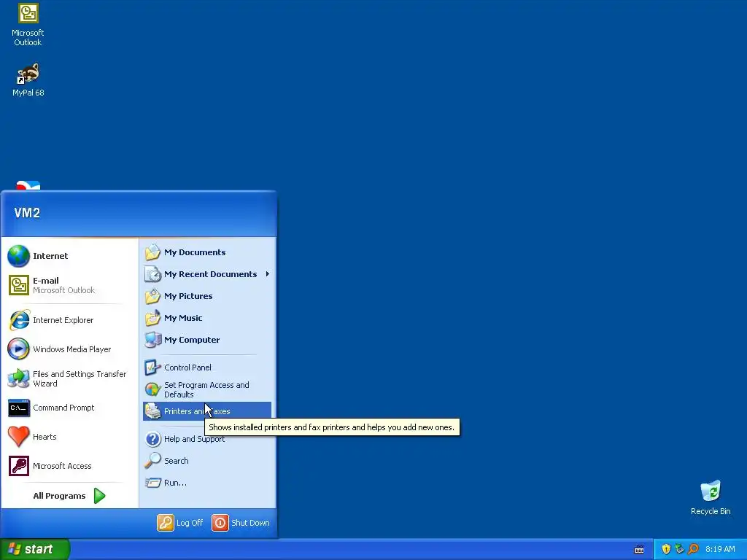The height and width of the screenshot is (560, 747).
Task: Click the My Pictures label text
Action: pos(188,296)
